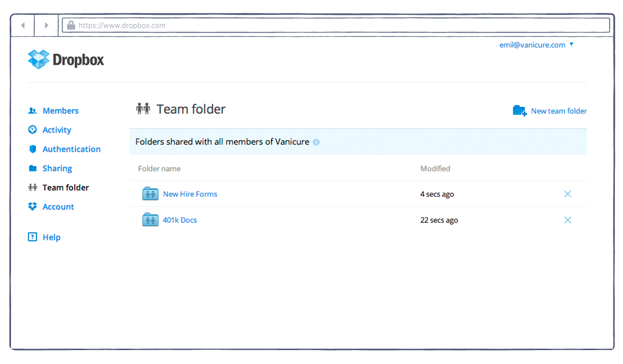Open Authentication settings
The height and width of the screenshot is (364, 623).
[71, 149]
